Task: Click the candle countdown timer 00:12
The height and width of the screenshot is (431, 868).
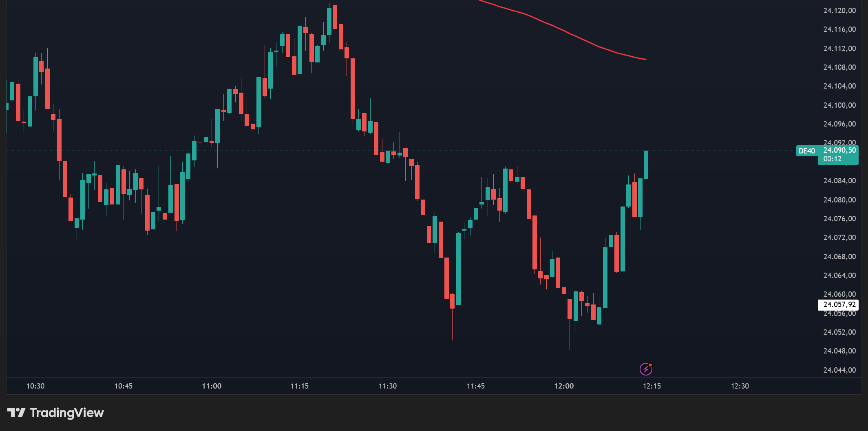Action: click(832, 159)
